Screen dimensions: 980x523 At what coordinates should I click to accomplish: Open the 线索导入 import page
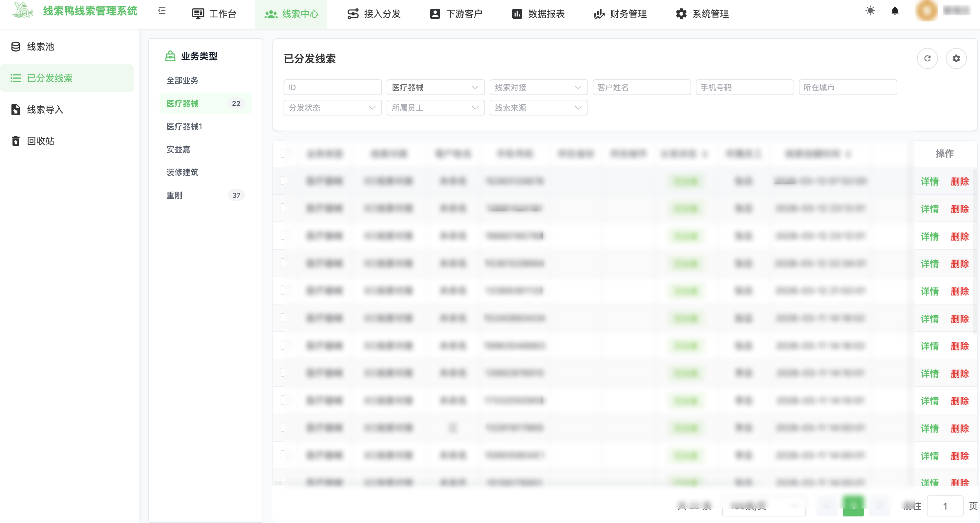45,110
